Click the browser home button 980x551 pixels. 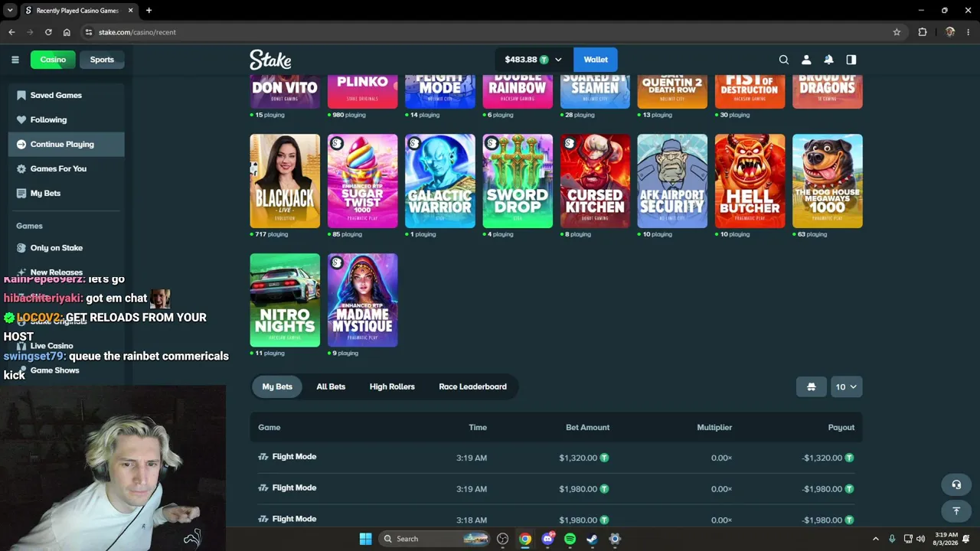pyautogui.click(x=67, y=32)
